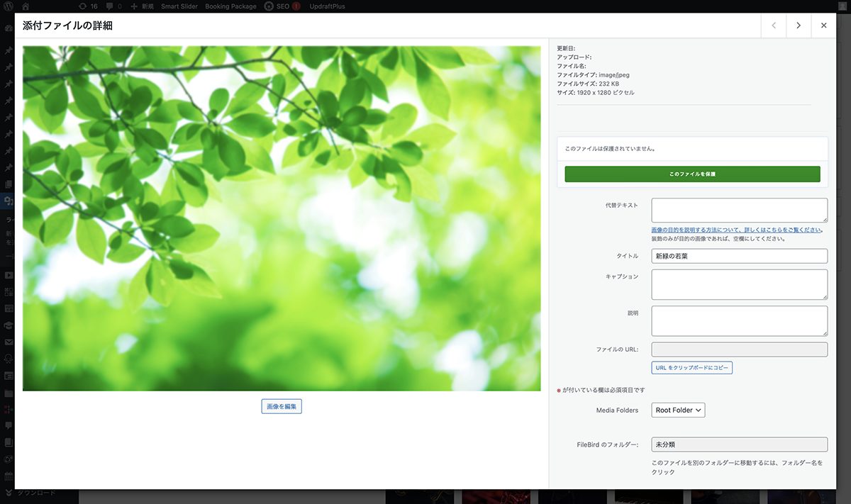Open Booking Package in admin bar

(x=230, y=6)
